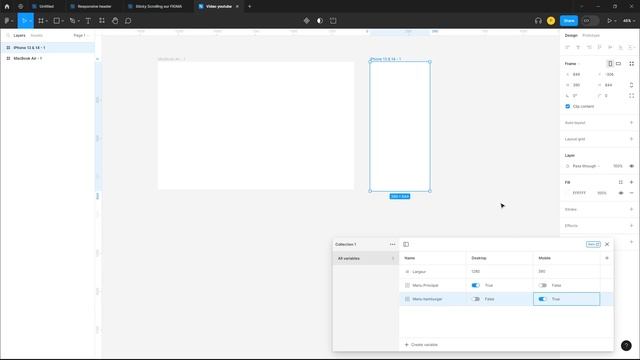Select the Frame tool

click(41, 20)
